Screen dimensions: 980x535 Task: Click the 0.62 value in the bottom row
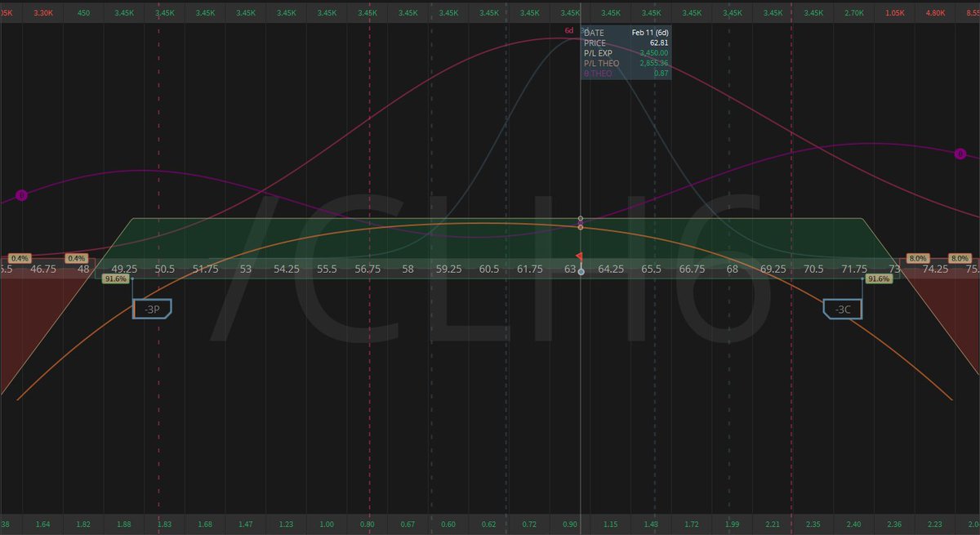coord(489,523)
